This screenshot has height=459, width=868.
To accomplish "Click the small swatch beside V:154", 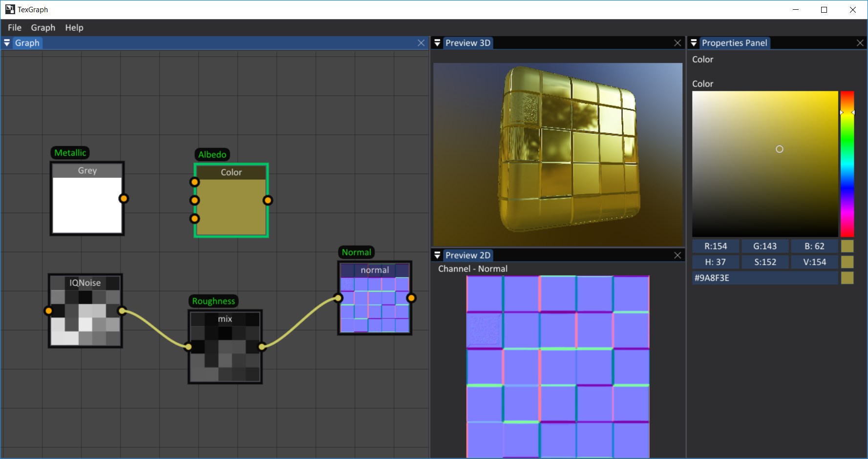I will tap(848, 262).
